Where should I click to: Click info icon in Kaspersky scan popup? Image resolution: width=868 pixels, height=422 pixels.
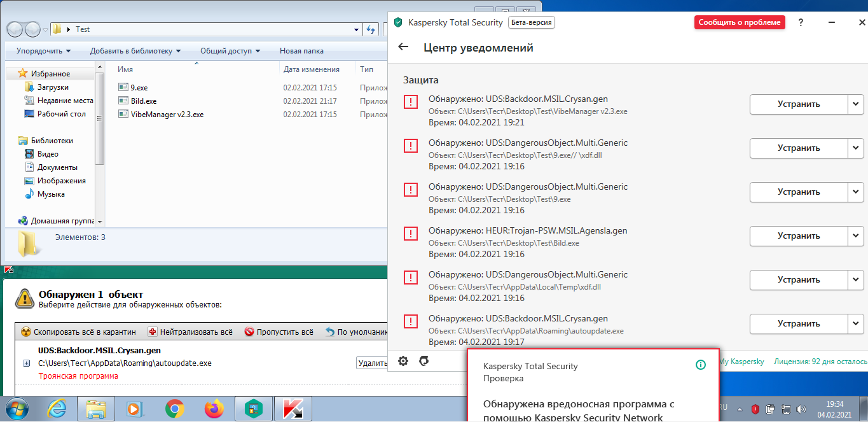(x=701, y=365)
